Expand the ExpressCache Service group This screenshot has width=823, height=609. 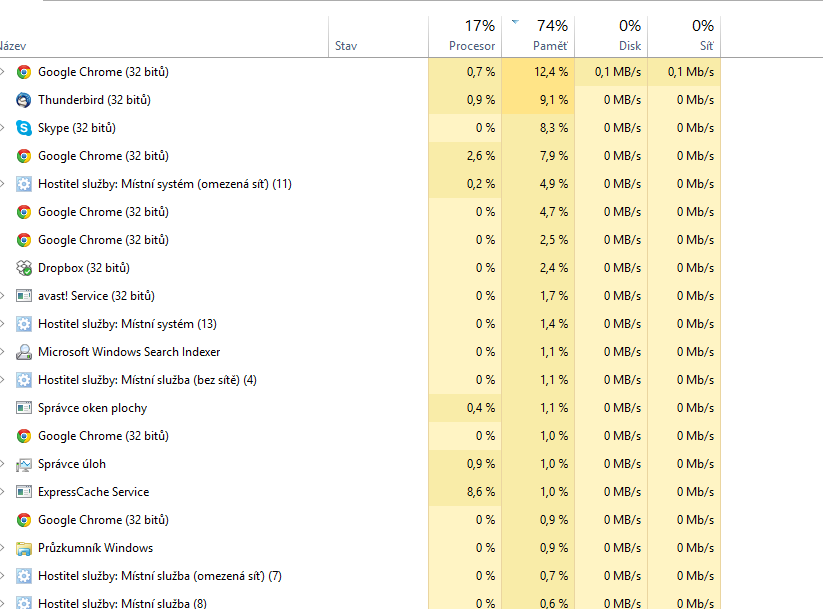3,492
